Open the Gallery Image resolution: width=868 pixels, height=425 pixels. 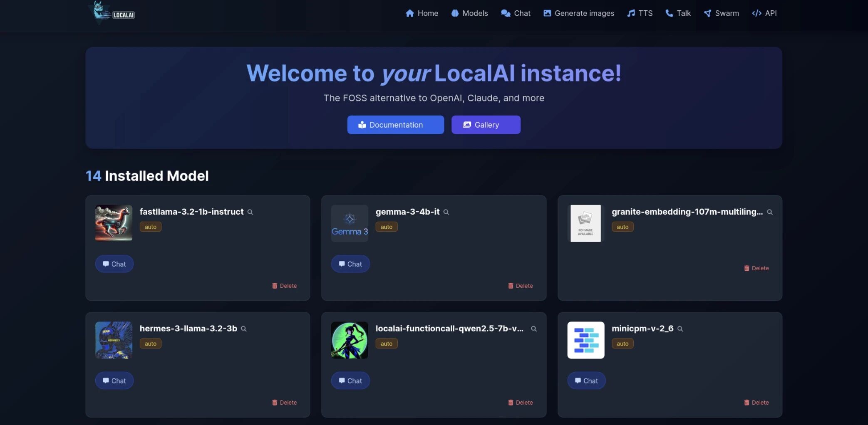click(486, 125)
